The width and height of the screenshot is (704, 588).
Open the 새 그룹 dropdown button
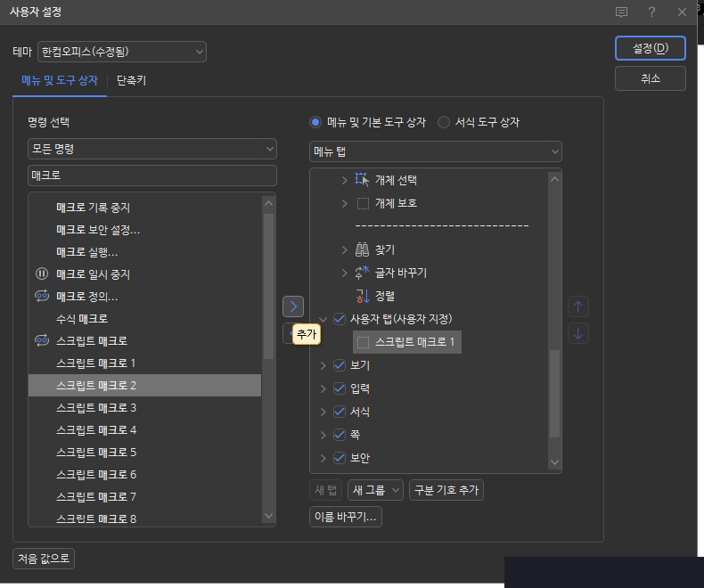375,490
